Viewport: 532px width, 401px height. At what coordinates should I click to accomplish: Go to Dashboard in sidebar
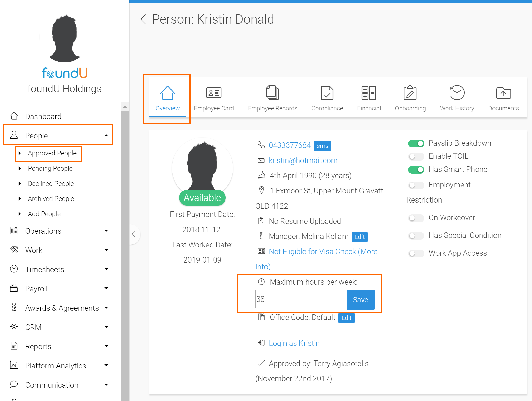point(43,116)
